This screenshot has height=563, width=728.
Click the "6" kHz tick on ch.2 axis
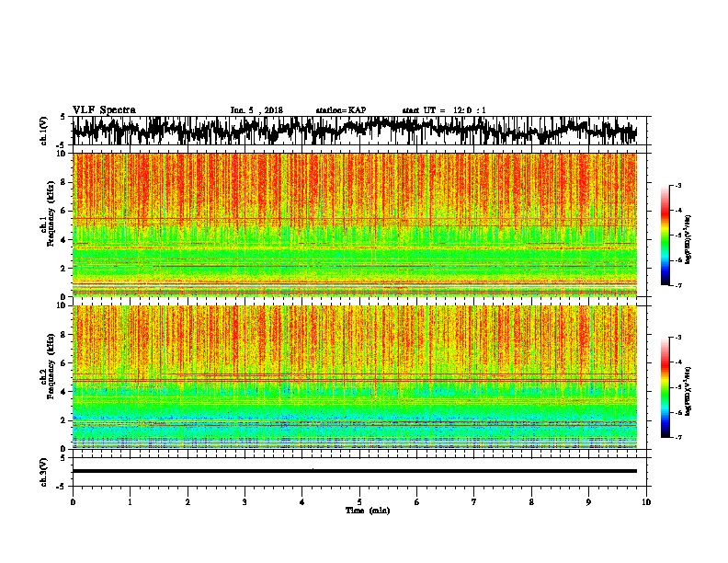[64, 363]
